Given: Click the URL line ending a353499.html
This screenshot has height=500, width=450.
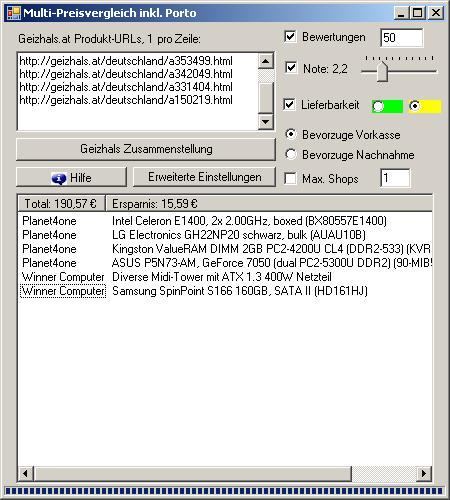Looking at the screenshot, I should coord(126,61).
